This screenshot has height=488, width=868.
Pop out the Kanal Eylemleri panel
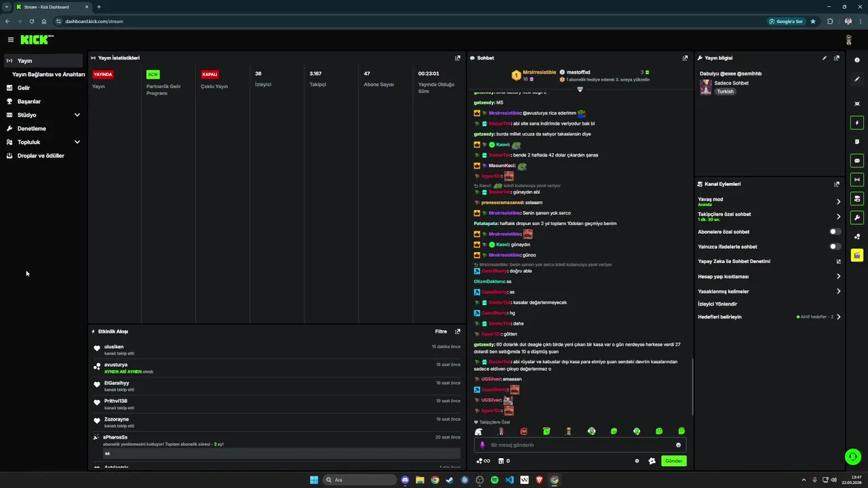[837, 184]
